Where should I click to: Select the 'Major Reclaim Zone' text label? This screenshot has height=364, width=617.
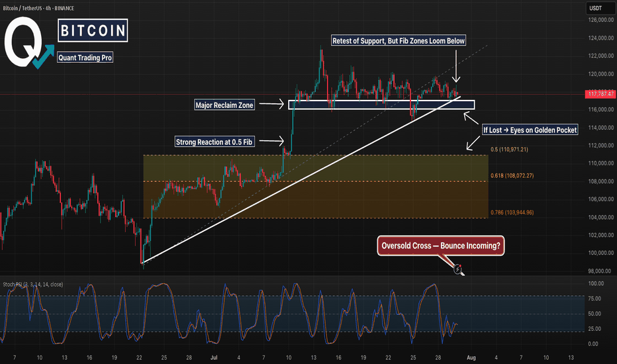tap(224, 105)
